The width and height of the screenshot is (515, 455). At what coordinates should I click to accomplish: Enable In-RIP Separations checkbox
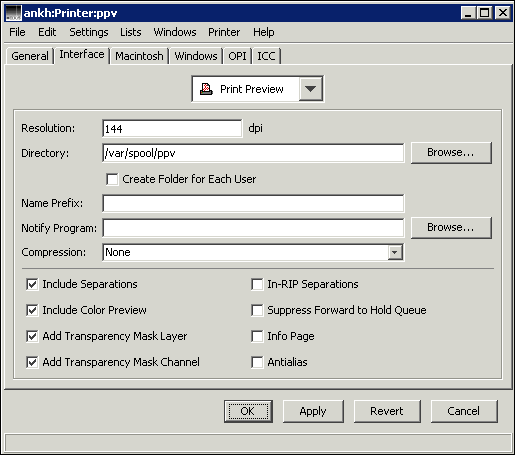[x=257, y=284]
